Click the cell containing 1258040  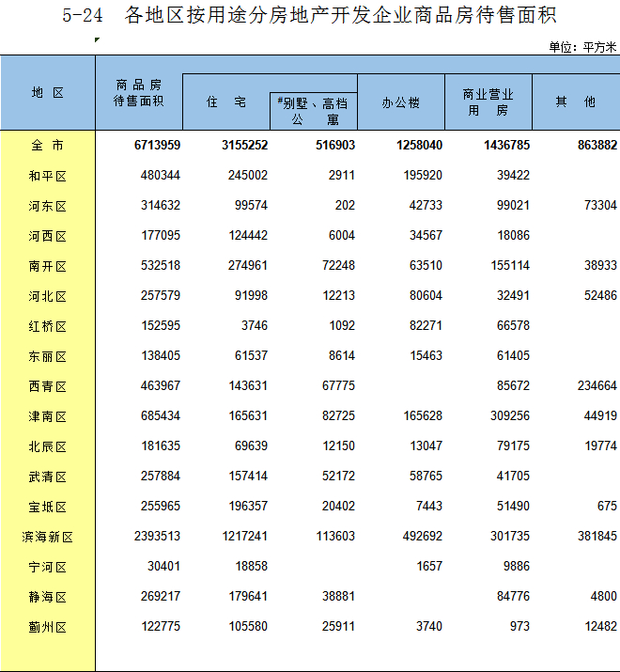(420, 145)
